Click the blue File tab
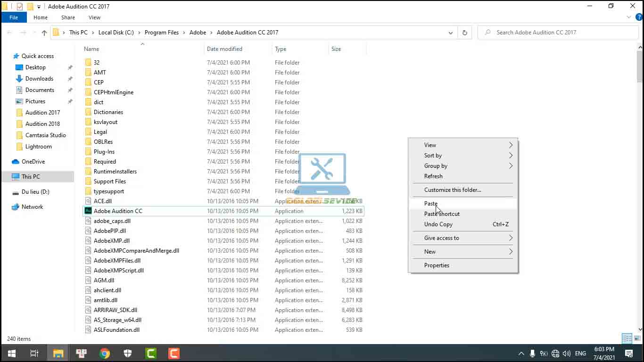This screenshot has height=362, width=644. point(14,17)
